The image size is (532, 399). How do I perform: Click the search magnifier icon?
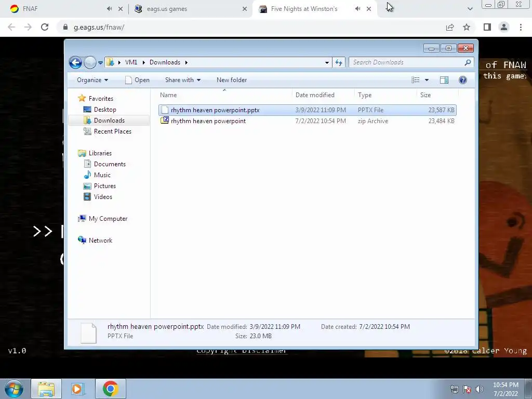[x=468, y=62]
